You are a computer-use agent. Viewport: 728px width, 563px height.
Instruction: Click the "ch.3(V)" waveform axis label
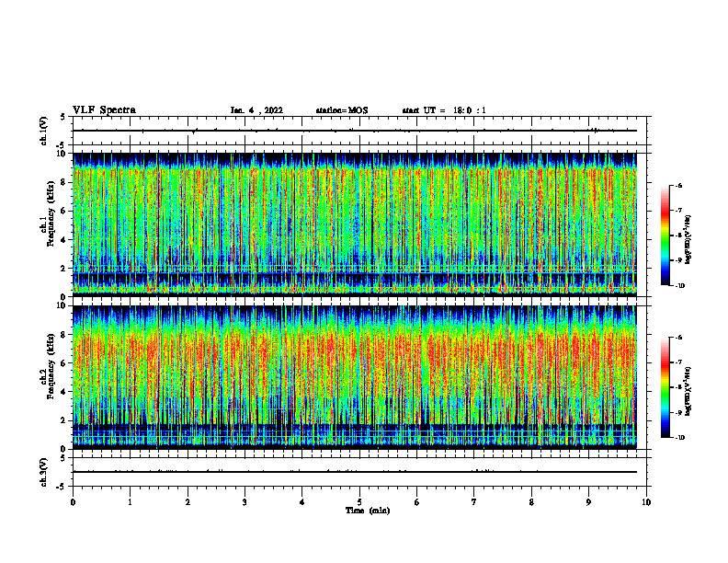[43, 472]
